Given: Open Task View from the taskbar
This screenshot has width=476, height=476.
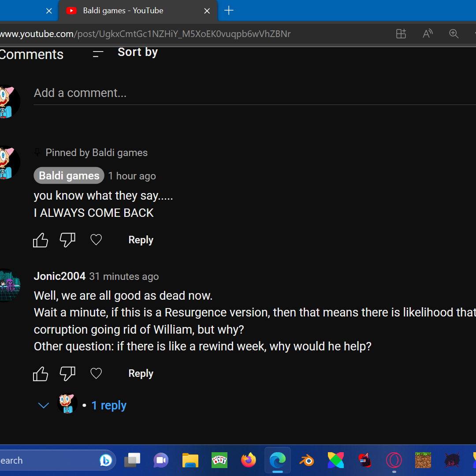Looking at the screenshot, I should click(x=132, y=460).
